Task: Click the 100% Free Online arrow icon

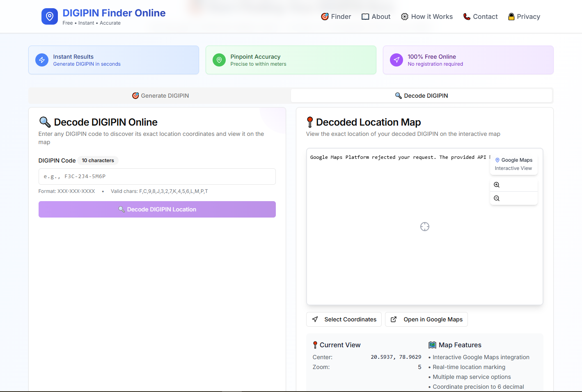Action: tap(396, 60)
